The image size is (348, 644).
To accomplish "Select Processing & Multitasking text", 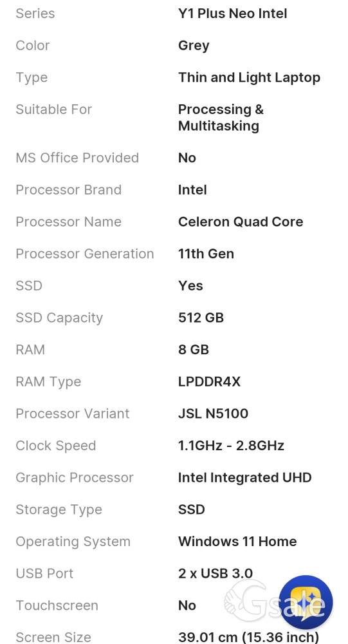I will (221, 117).
